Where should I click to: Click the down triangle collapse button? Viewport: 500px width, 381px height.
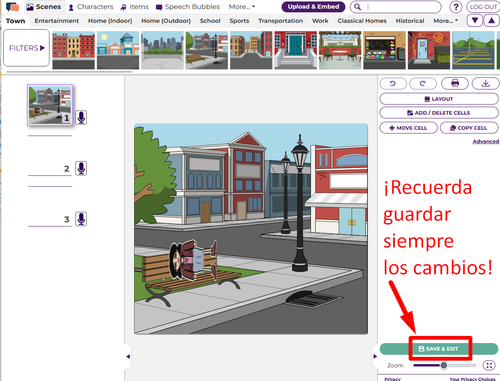click(475, 21)
